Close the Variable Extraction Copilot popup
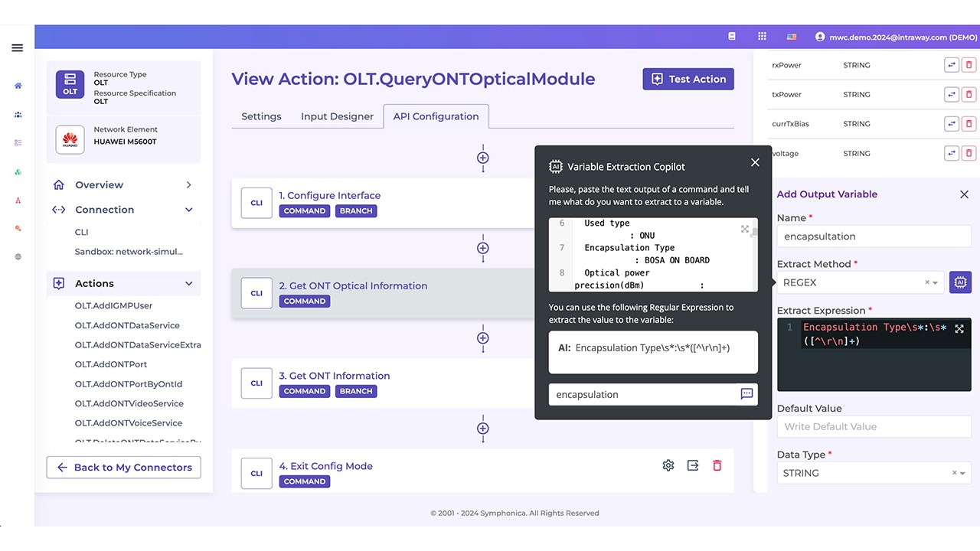 (755, 162)
